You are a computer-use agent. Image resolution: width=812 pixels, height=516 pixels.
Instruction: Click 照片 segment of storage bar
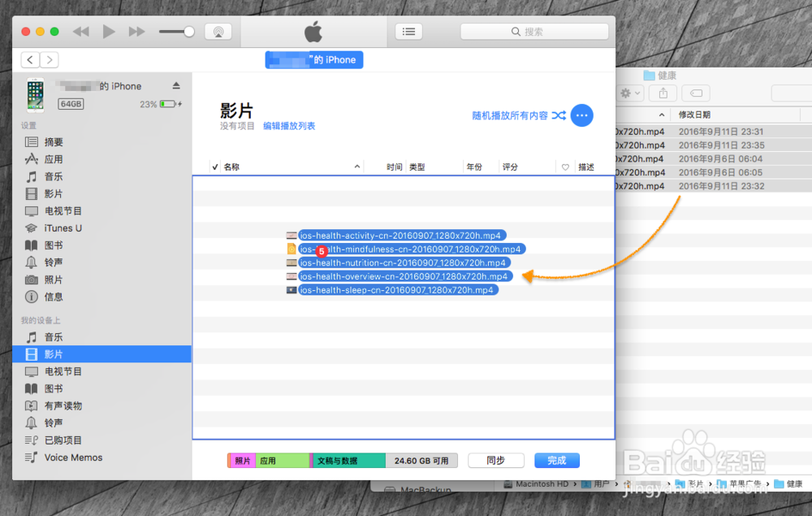click(x=242, y=461)
